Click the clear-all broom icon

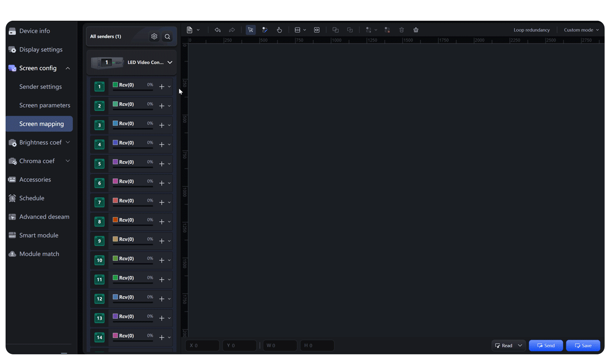[x=416, y=30]
